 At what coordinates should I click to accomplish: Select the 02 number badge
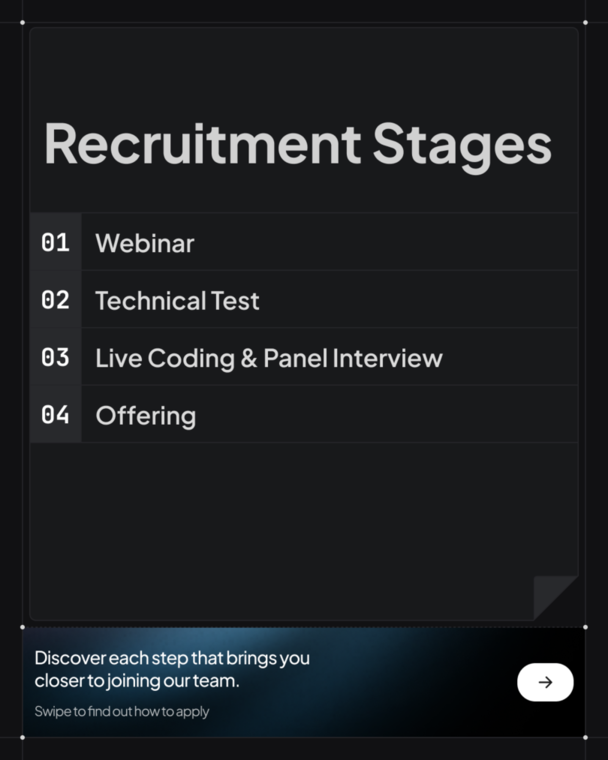(x=55, y=300)
